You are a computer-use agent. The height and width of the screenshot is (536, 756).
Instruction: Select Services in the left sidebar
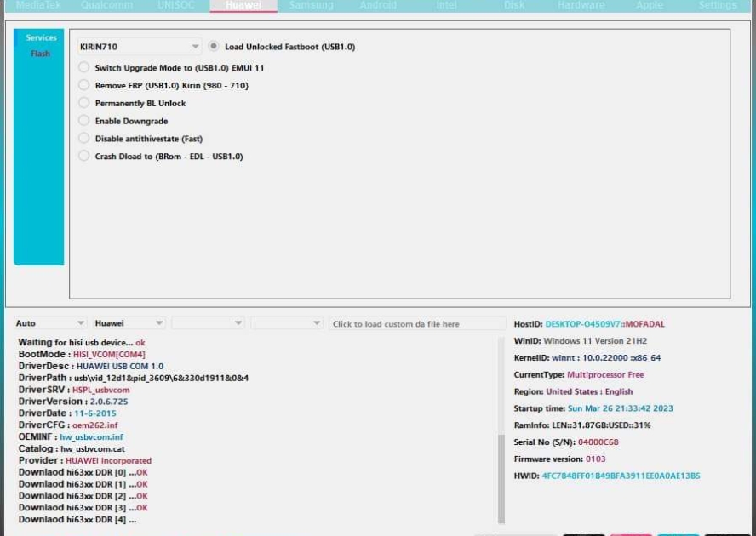click(x=41, y=37)
